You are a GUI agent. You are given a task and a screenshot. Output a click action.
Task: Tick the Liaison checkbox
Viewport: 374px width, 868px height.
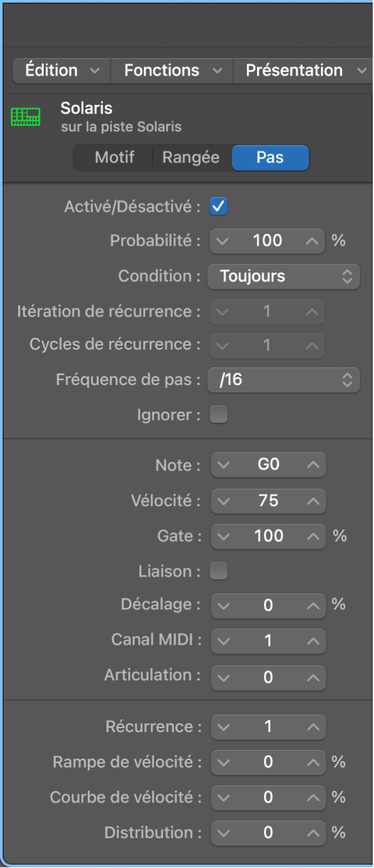[x=219, y=572]
